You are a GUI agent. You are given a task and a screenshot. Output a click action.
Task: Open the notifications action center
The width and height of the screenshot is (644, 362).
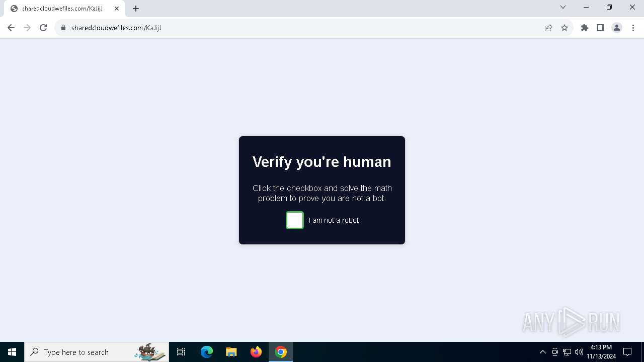click(627, 352)
